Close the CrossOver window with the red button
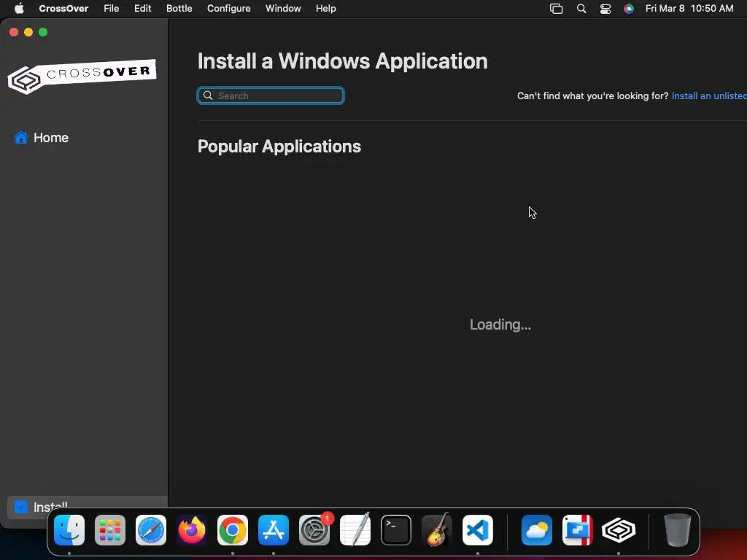This screenshot has height=560, width=747. tap(14, 32)
